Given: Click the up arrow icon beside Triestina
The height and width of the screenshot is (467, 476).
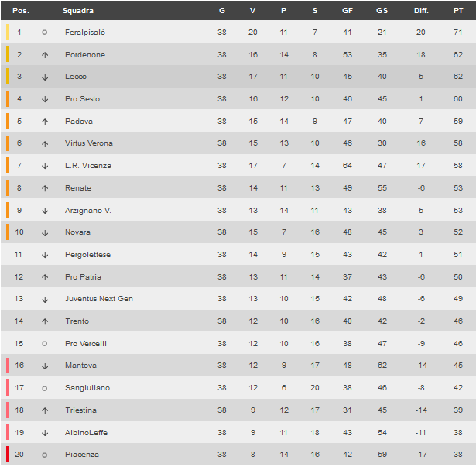Looking at the screenshot, I should coord(45,410).
